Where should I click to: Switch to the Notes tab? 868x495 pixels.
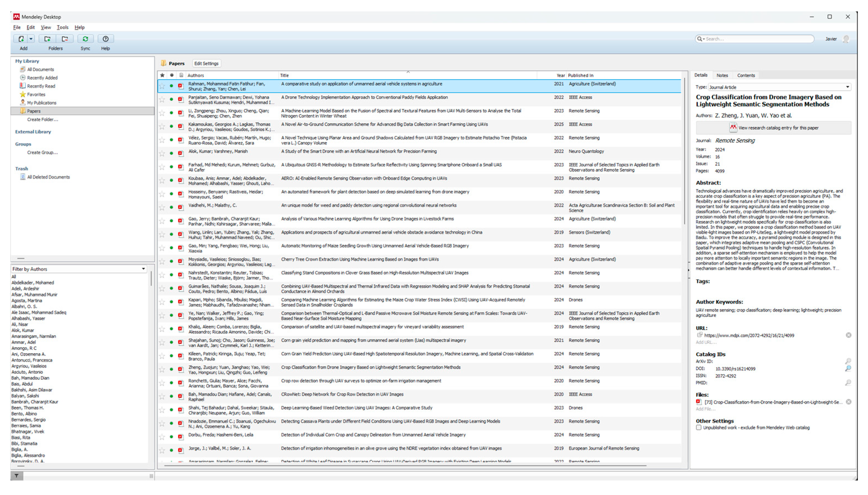tap(722, 75)
